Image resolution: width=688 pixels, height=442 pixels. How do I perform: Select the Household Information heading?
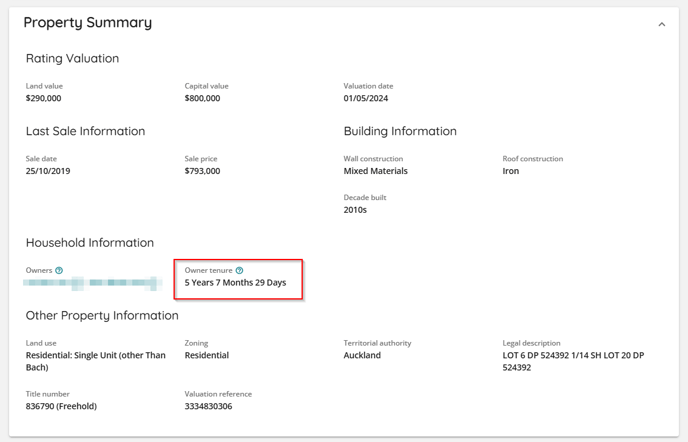pos(90,243)
